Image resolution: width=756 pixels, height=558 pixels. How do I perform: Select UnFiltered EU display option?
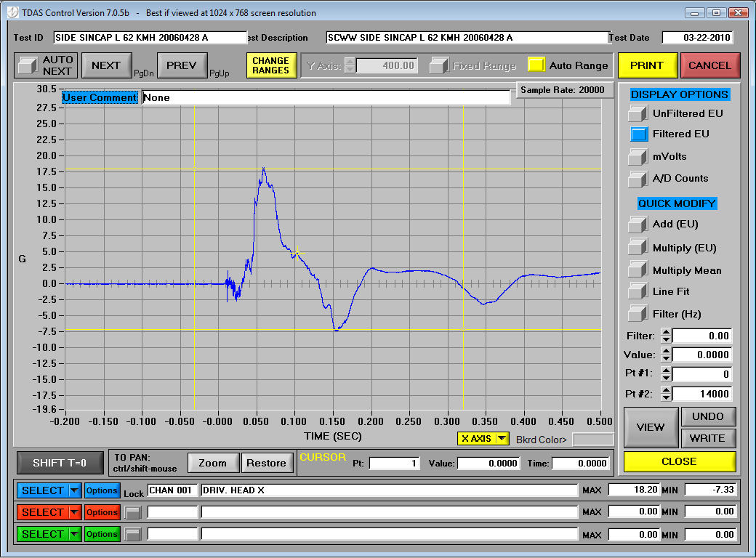[x=638, y=114]
